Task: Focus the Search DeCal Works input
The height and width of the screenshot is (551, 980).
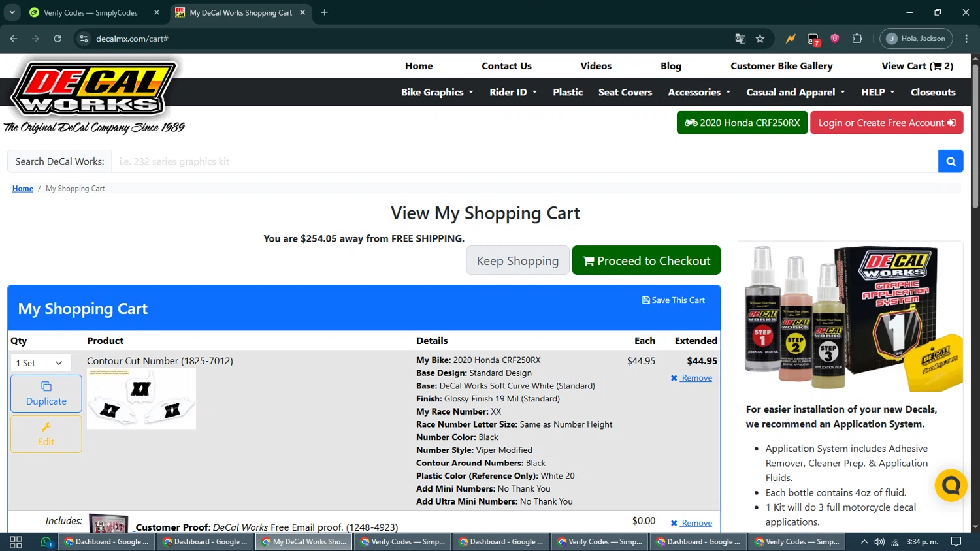Action: tap(525, 161)
